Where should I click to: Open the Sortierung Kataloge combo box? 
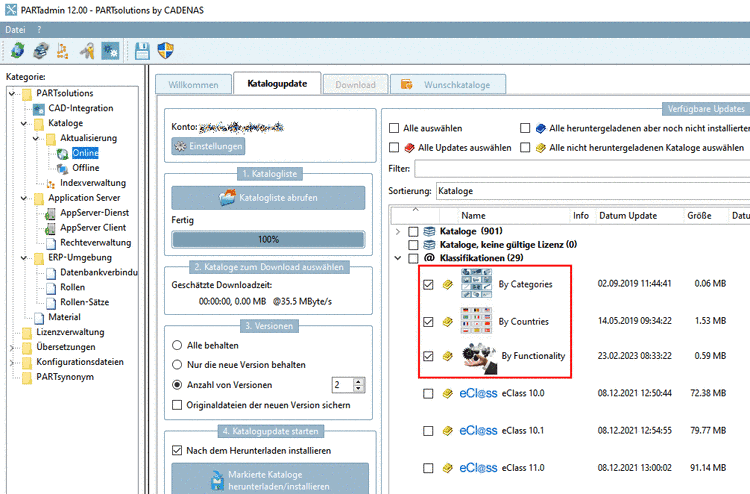pos(593,191)
